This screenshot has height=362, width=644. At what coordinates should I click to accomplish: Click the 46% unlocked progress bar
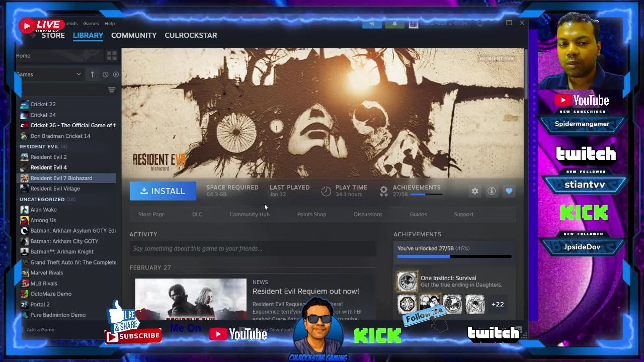tap(454, 256)
